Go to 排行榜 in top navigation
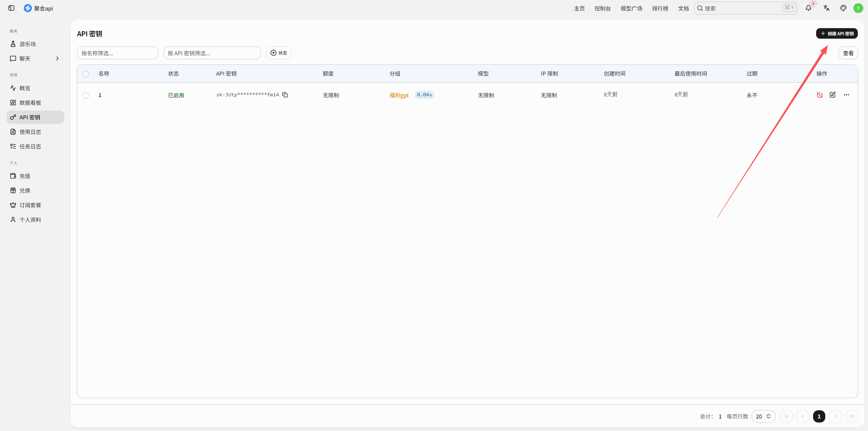Viewport: 868px width, 431px height. click(x=660, y=8)
